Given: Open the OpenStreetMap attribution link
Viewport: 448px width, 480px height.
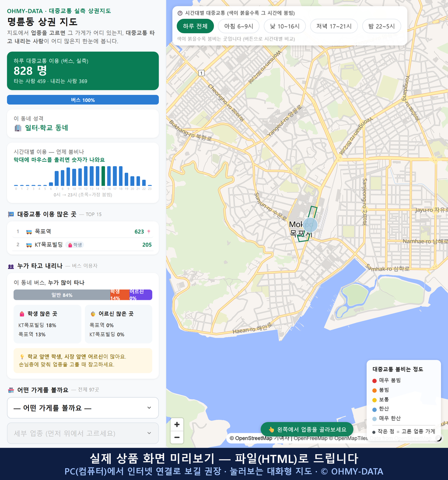Looking at the screenshot, I should tap(251, 438).
